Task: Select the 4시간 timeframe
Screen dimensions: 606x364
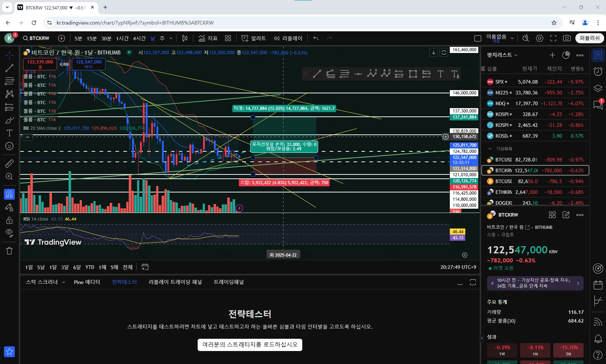Action: point(139,38)
